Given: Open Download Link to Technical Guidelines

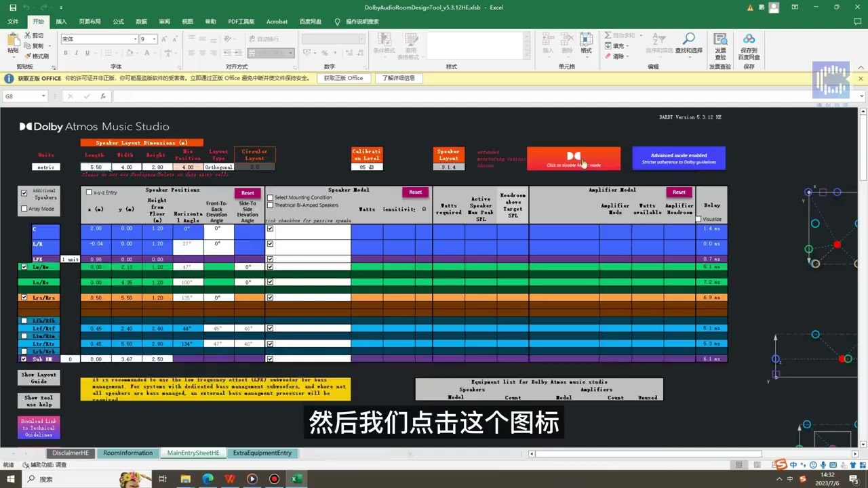Looking at the screenshot, I should pos(39,428).
